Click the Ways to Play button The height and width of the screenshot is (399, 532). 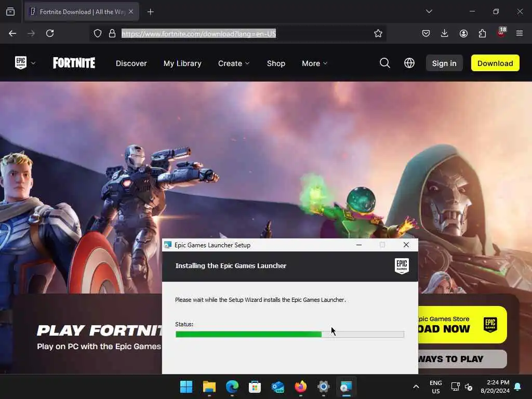pos(463,359)
